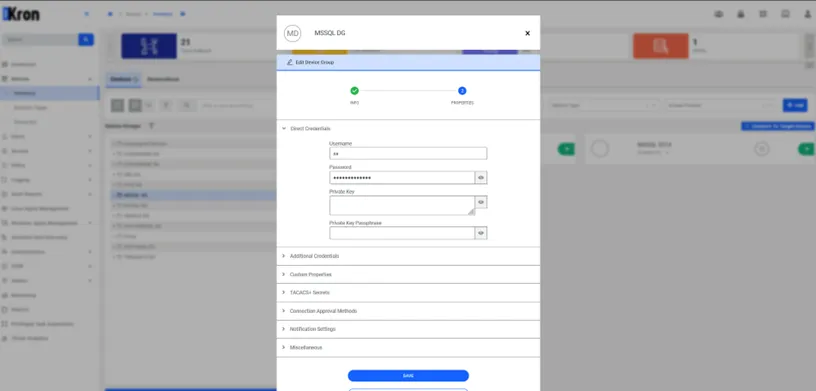The width and height of the screenshot is (816, 391).
Task: Focus the sidebar search box
Action: point(40,40)
